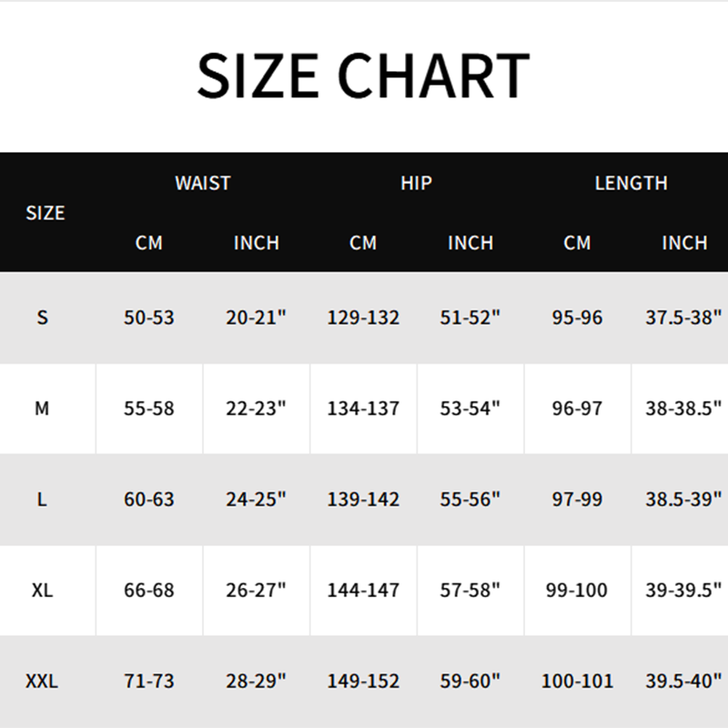Click the 22-23" waist inch cell
Image resolution: width=728 pixels, height=728 pixels.
pyautogui.click(x=256, y=409)
